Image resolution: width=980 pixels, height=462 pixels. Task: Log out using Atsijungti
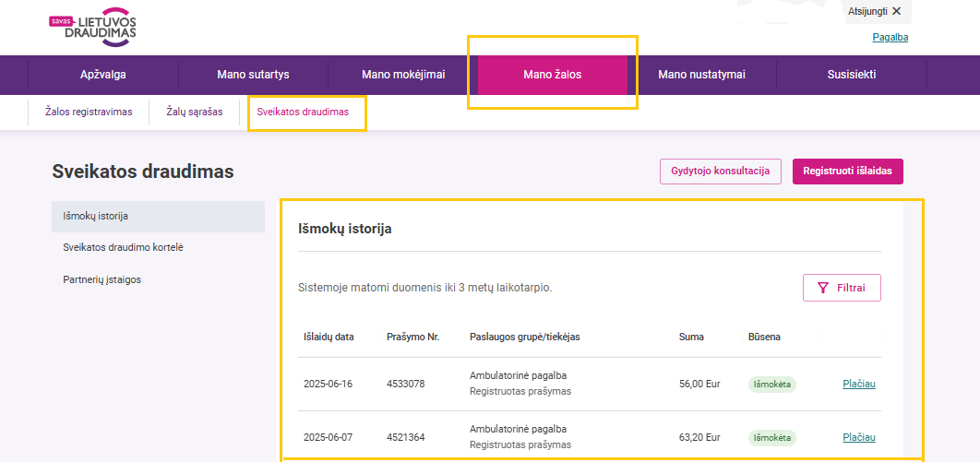875,11
